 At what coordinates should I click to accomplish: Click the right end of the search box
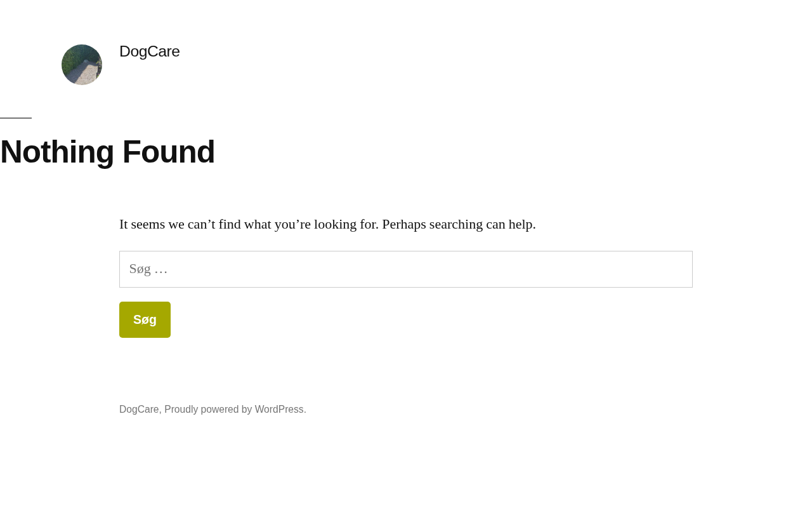[679, 269]
